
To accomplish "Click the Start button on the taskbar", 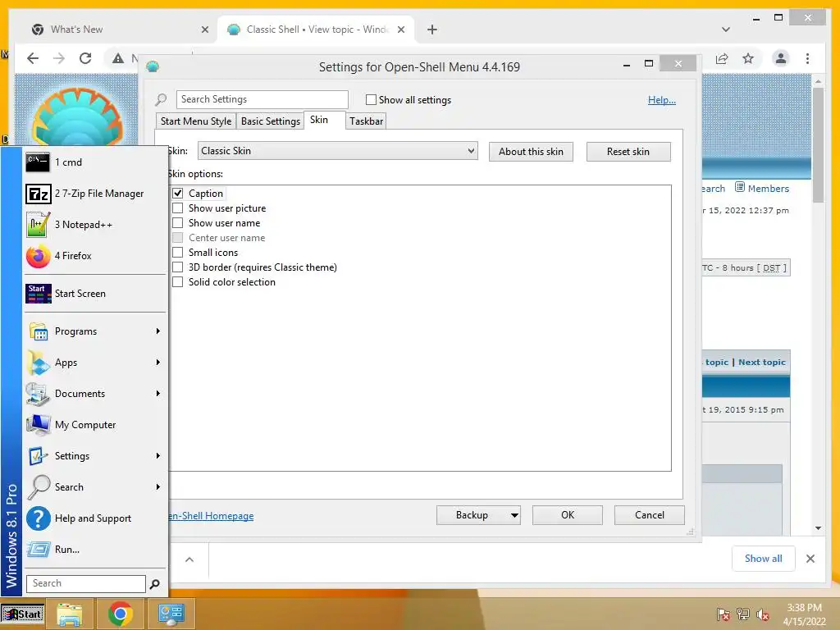I will pos(22,614).
